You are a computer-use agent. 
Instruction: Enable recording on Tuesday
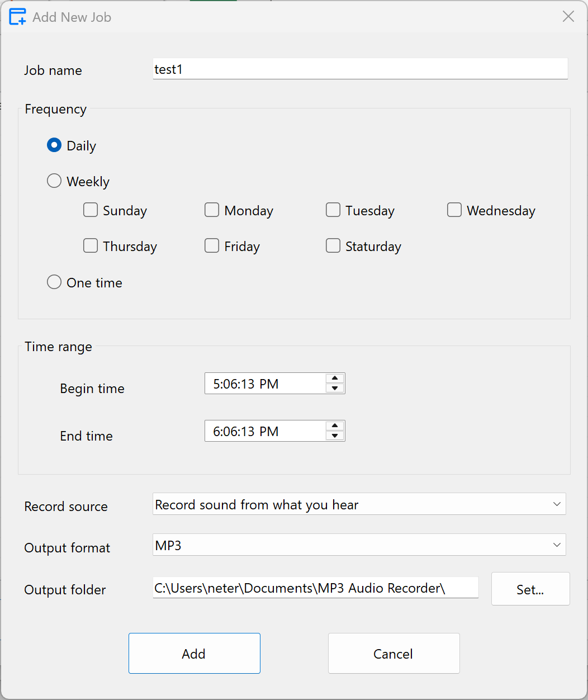pyautogui.click(x=333, y=210)
